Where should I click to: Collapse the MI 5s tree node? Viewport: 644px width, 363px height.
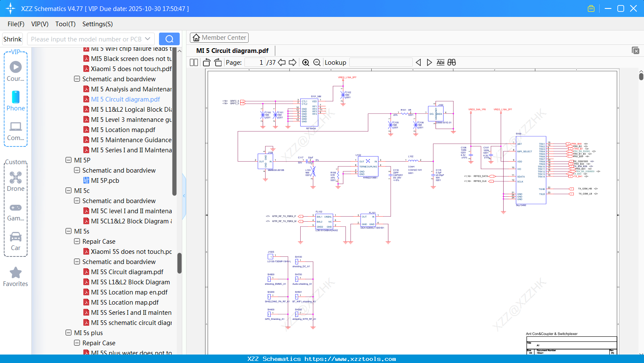(x=69, y=231)
